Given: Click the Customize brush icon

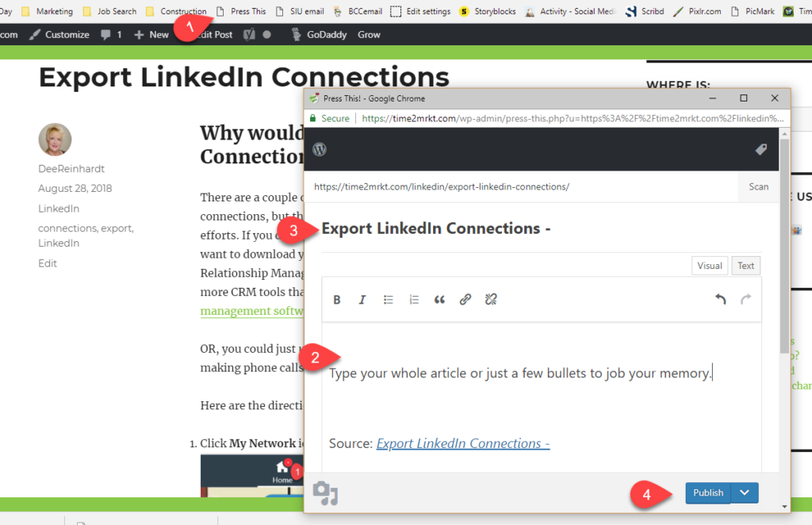Looking at the screenshot, I should (35, 35).
